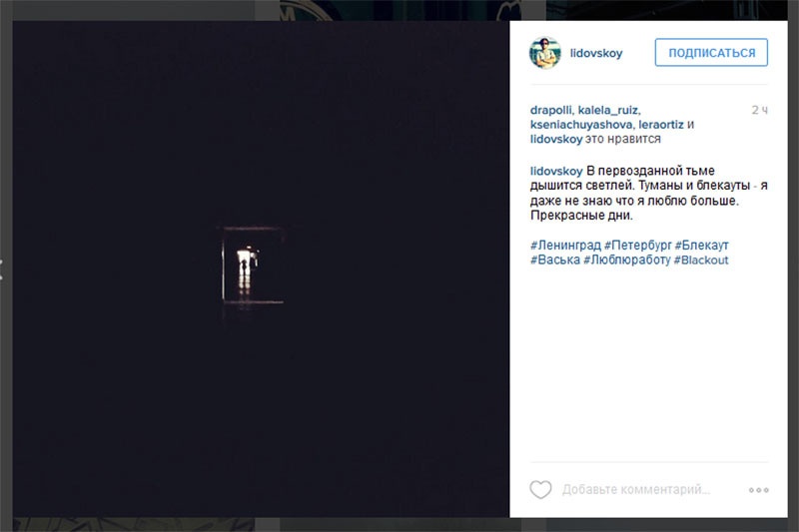Subscribe using the ПОДПИСАТЬСЯ button
799x532 pixels.
click(x=711, y=53)
